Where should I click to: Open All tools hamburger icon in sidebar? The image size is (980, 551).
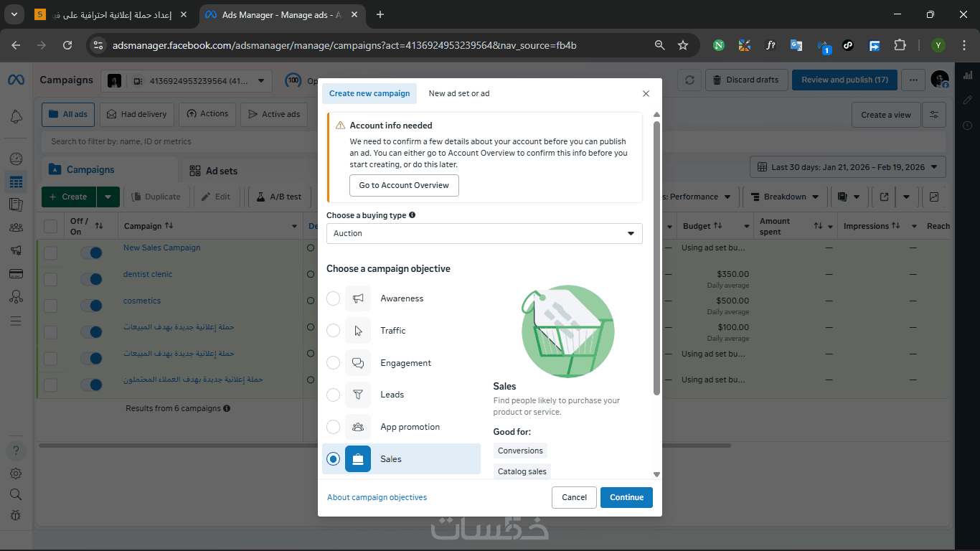click(x=16, y=320)
